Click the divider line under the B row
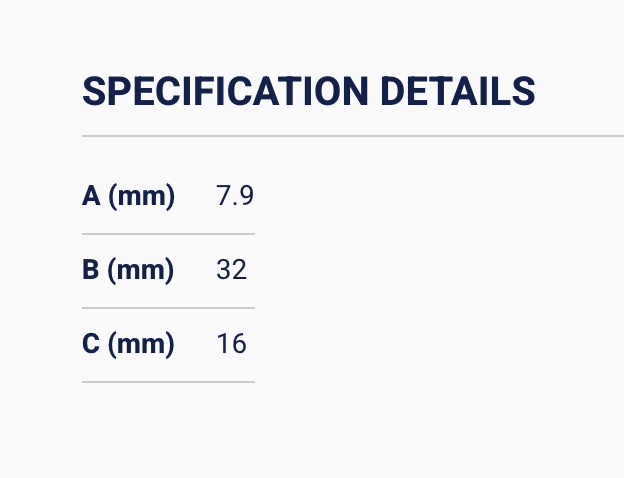The height and width of the screenshot is (478, 624). click(168, 308)
